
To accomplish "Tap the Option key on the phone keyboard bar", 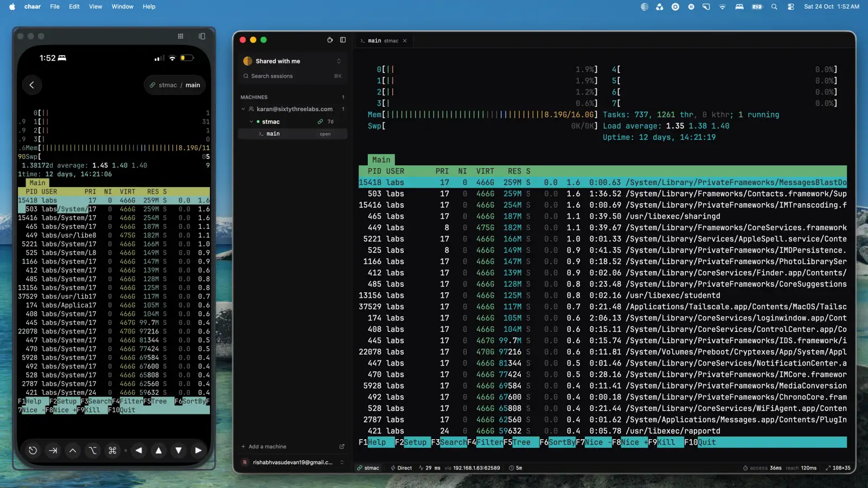I will point(93,450).
